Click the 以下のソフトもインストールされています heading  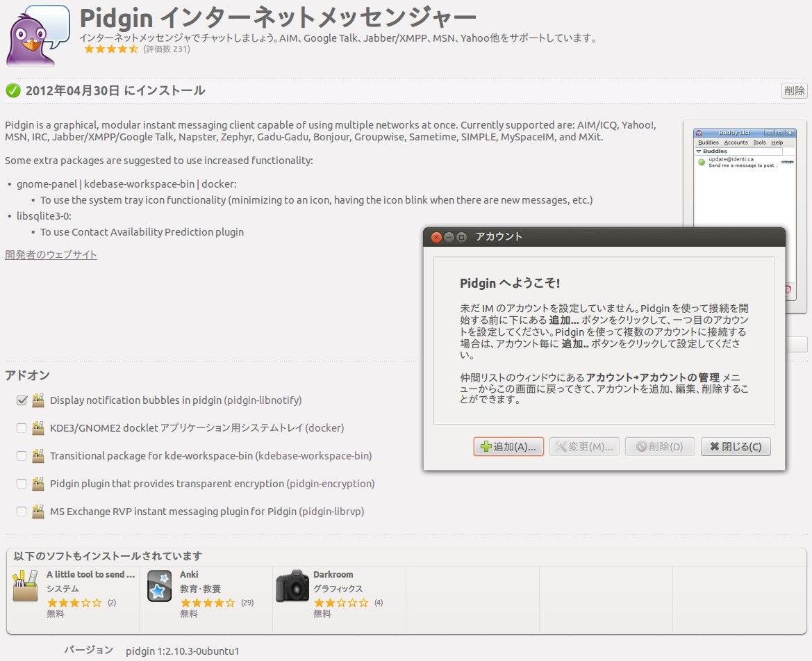[x=108, y=556]
